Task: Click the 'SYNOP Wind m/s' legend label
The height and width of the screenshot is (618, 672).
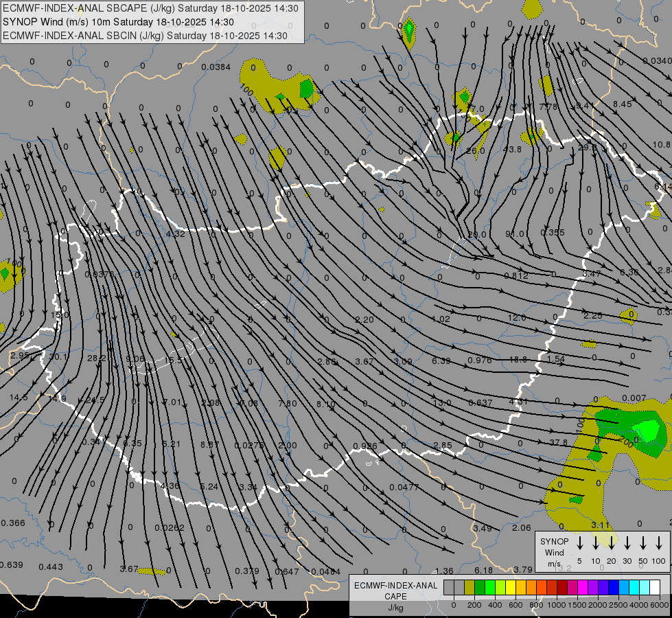Action: 554,553
